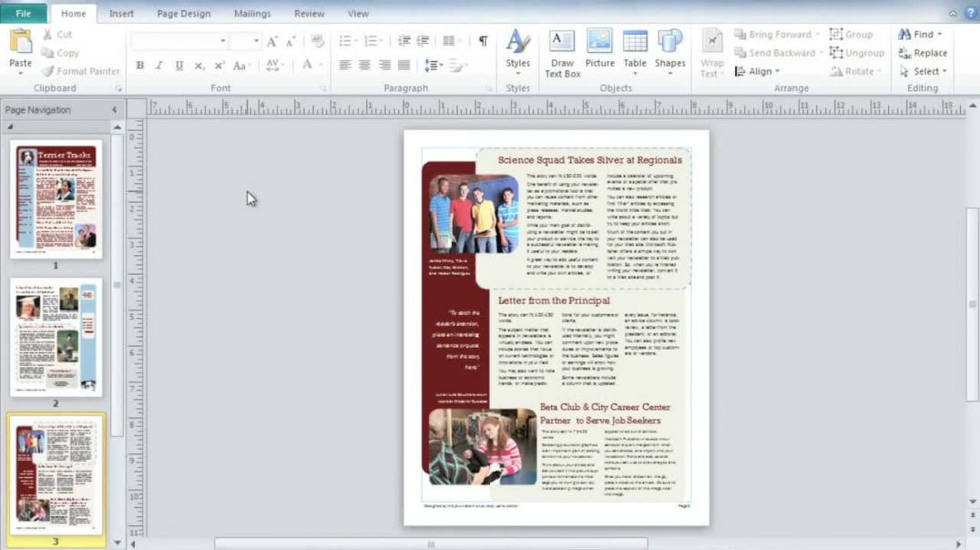
Task: Open the Table dropdown
Action: (x=635, y=53)
